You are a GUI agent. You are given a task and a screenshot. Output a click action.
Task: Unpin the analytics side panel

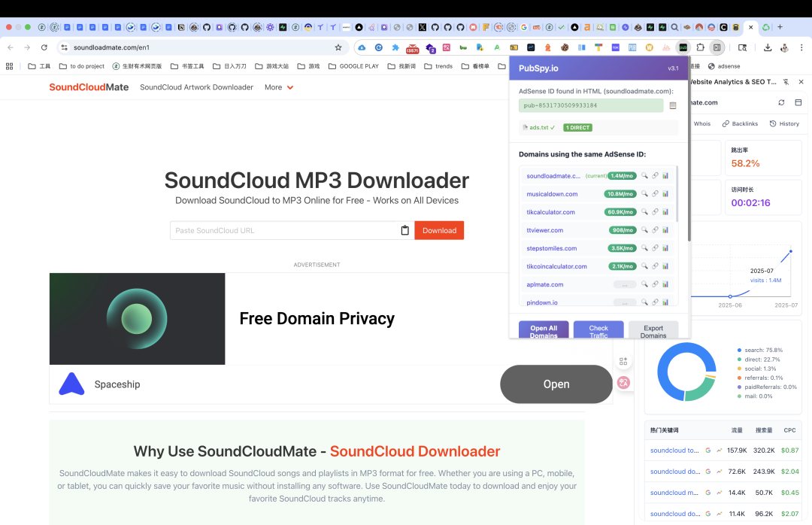point(786,82)
